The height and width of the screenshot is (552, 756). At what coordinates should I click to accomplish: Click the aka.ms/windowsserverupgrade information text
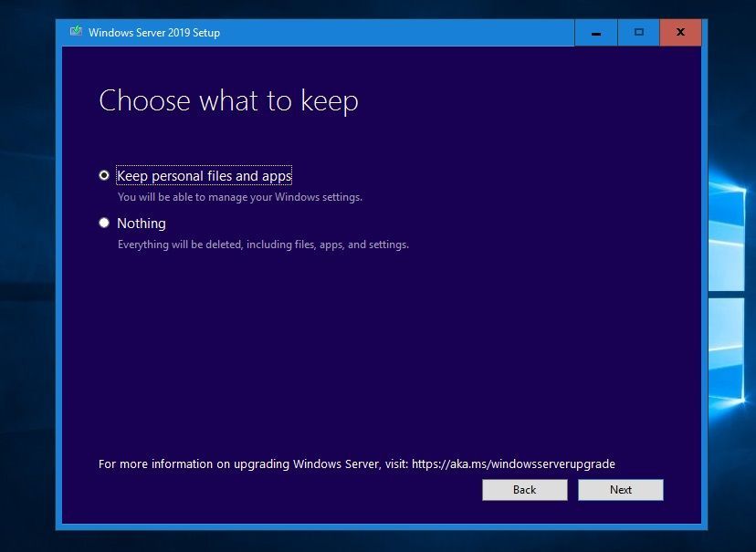coord(357,463)
